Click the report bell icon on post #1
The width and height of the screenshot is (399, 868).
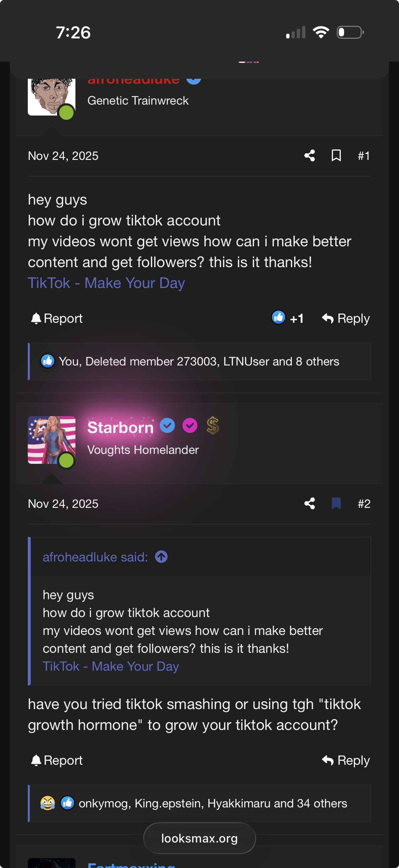(37, 318)
